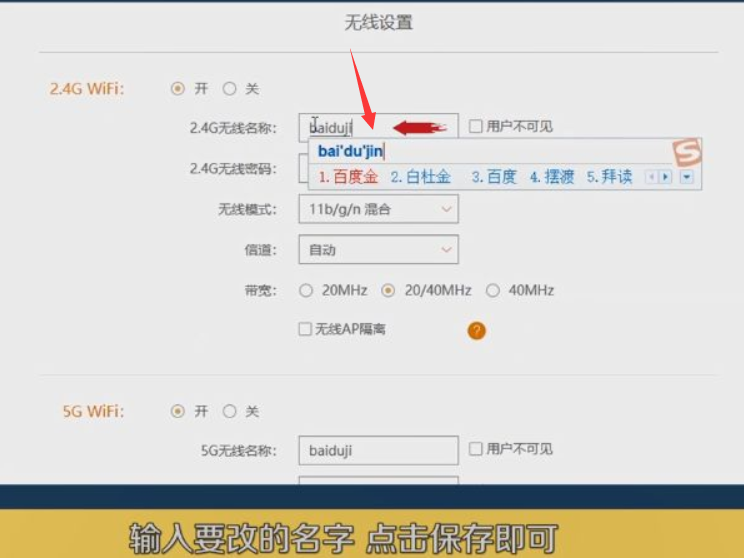744x558 pixels.
Task: Select 20/40MHz bandwidth
Action: coord(388,290)
